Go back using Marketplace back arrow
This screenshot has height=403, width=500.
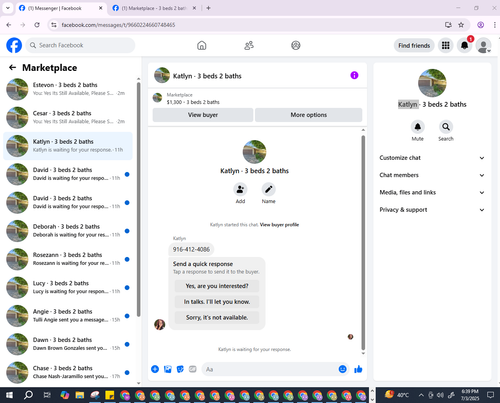pyautogui.click(x=12, y=68)
